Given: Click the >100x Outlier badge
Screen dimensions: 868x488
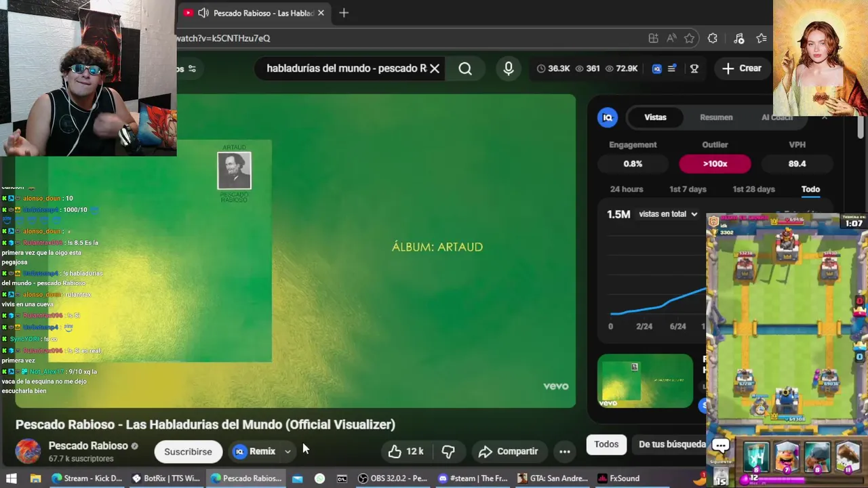Looking at the screenshot, I should pyautogui.click(x=715, y=163).
